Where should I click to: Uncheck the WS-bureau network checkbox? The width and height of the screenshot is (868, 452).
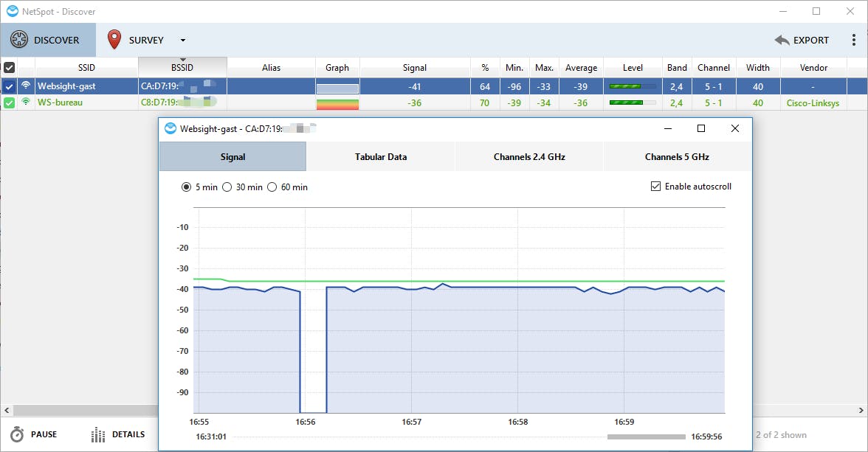coord(9,103)
